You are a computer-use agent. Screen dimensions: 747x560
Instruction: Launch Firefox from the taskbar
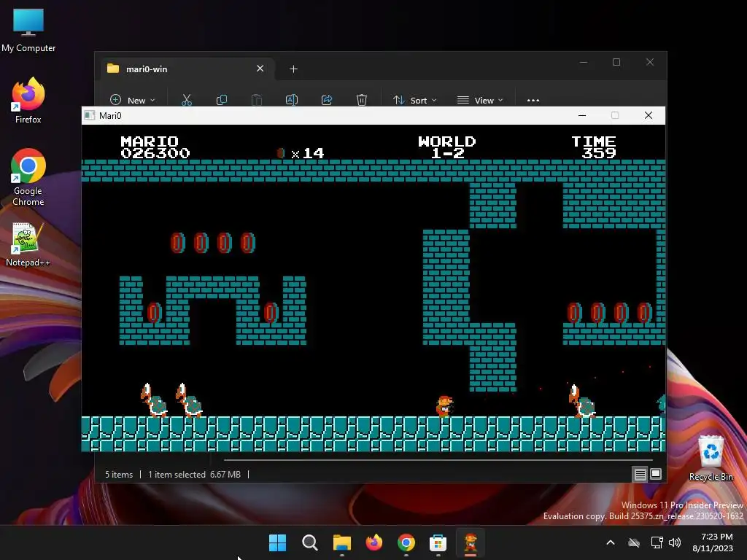(374, 542)
